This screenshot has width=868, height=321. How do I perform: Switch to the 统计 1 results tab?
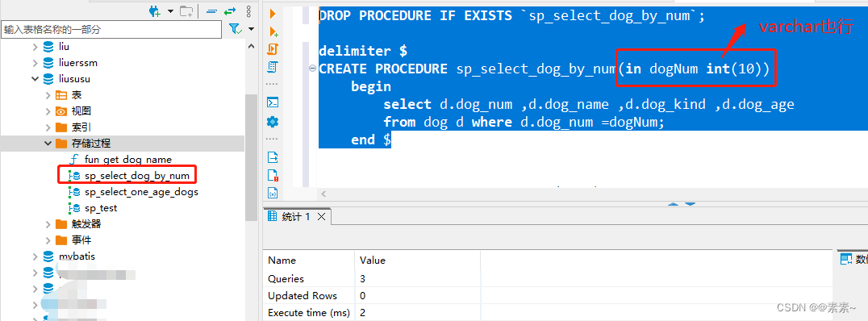point(296,217)
